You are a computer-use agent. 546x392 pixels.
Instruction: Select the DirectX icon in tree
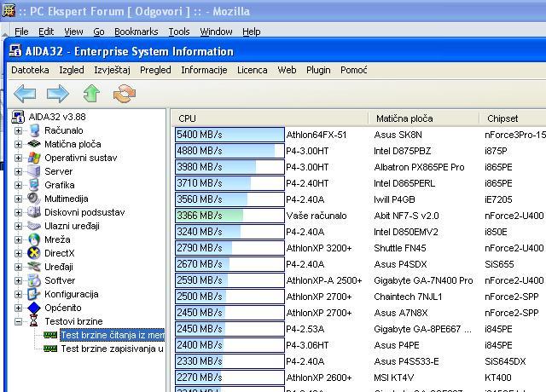pyautogui.click(x=34, y=253)
